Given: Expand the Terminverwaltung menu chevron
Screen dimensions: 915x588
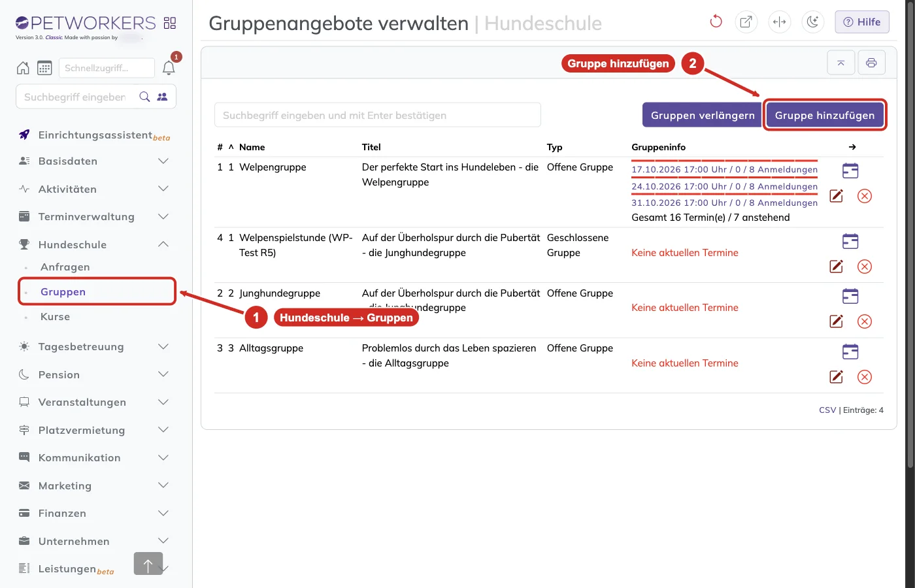Looking at the screenshot, I should pos(163,216).
